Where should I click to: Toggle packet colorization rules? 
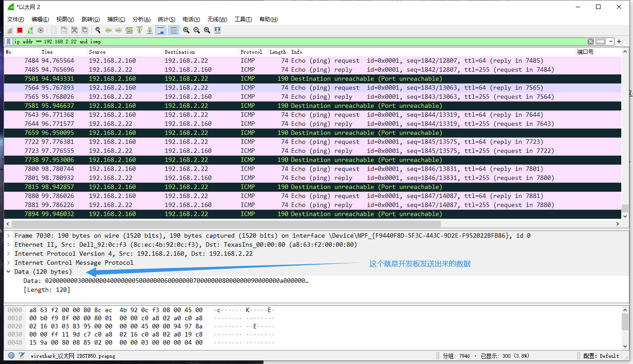point(173,30)
